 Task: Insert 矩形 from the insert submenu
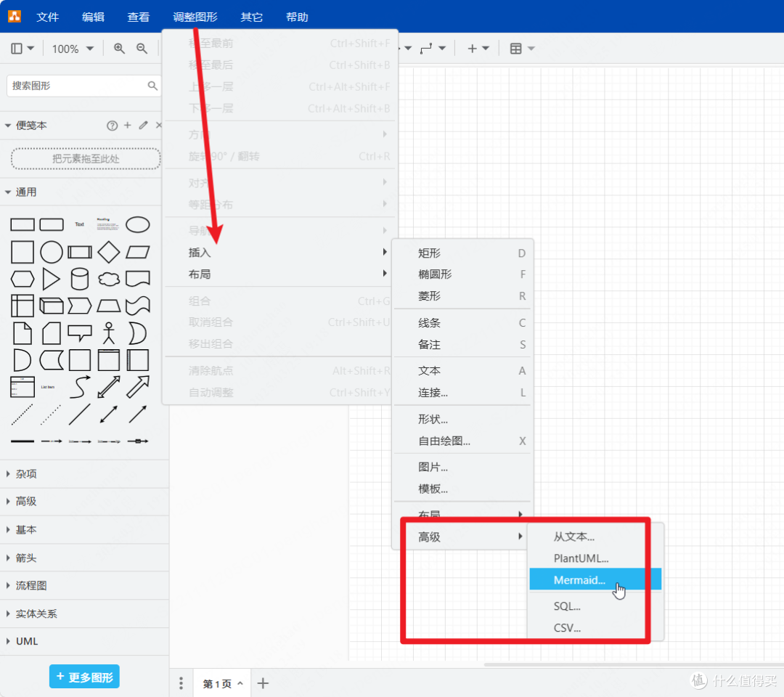463,253
